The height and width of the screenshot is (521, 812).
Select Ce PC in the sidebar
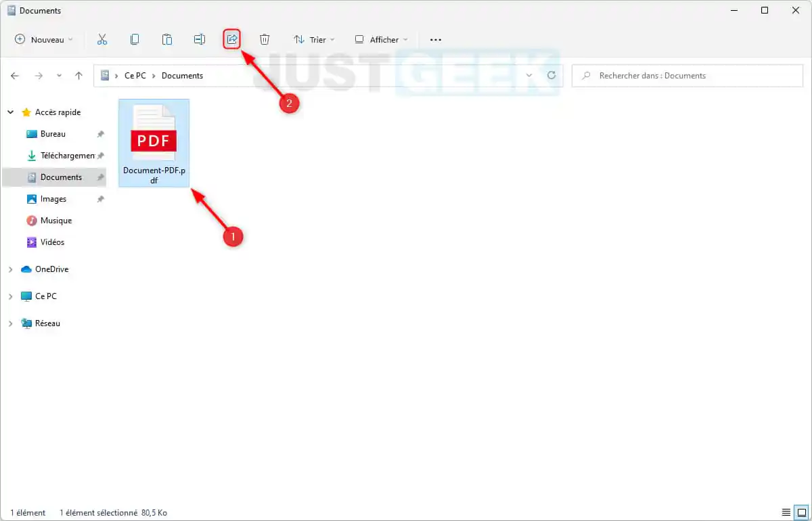coord(39,296)
